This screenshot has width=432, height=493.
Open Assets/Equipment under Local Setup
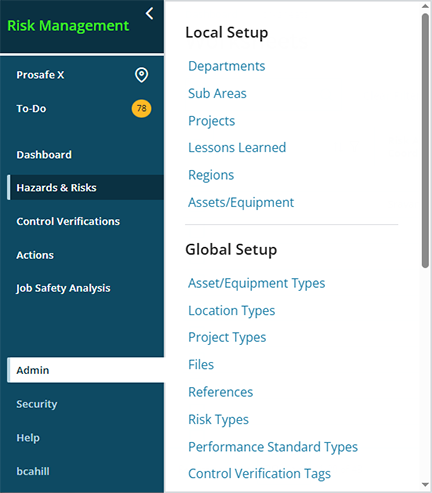241,202
